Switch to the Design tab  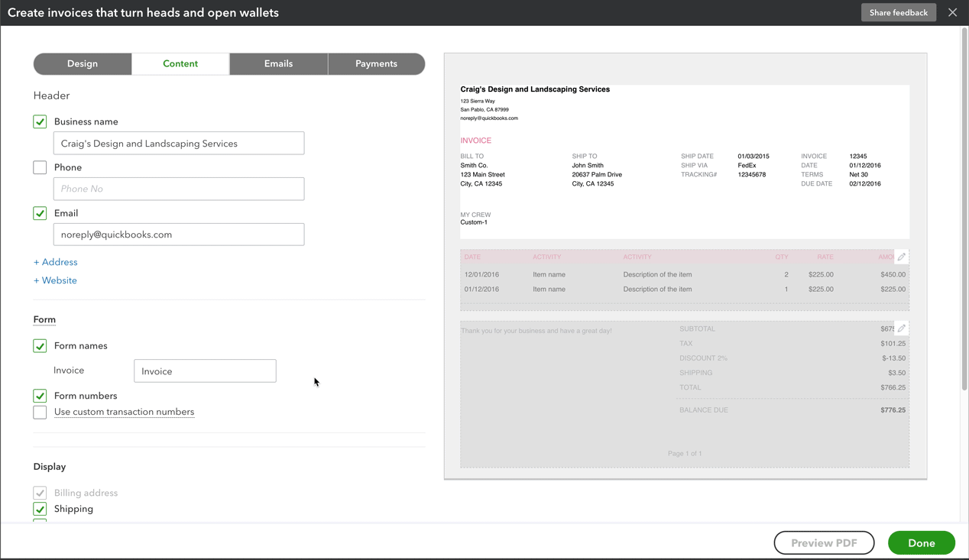tap(83, 63)
